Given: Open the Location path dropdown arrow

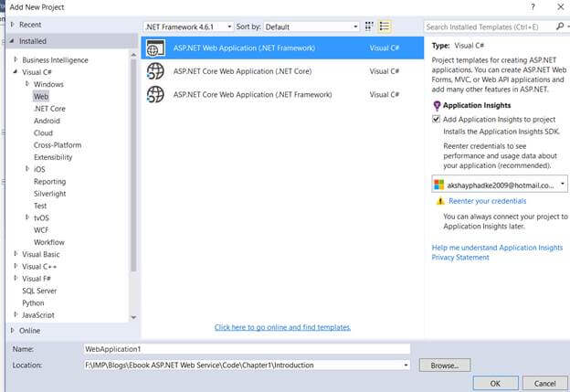Looking at the screenshot, I should [x=406, y=366].
